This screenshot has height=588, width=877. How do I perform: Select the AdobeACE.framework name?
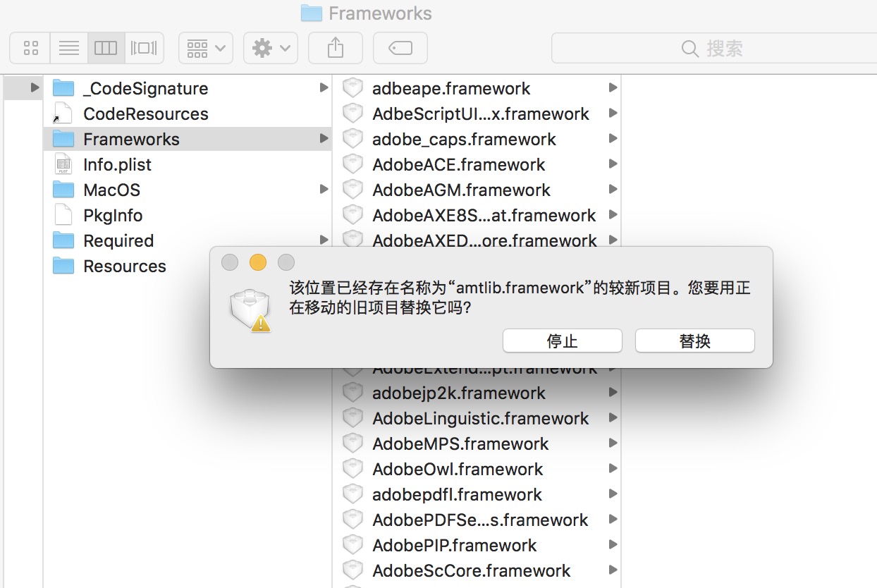[459, 164]
